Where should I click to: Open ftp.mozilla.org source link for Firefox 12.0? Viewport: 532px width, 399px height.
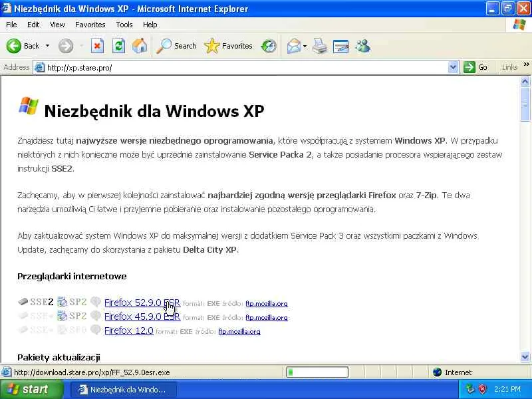[x=239, y=331]
